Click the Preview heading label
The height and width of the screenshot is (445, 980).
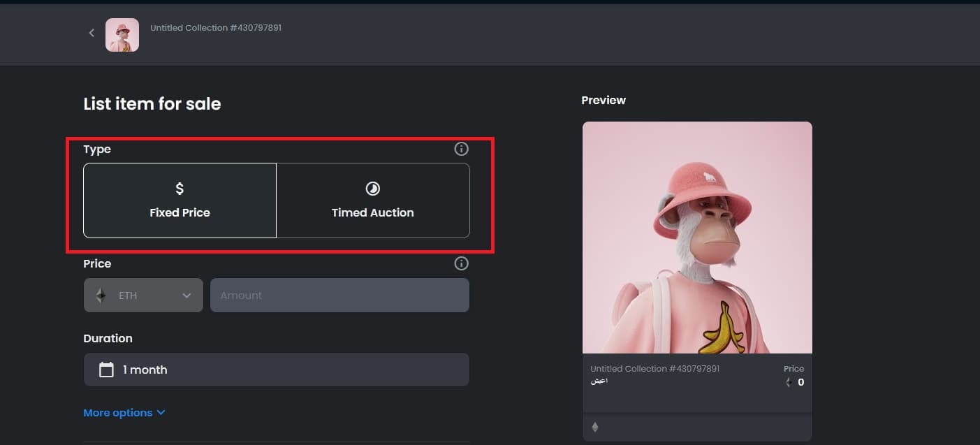(x=604, y=100)
